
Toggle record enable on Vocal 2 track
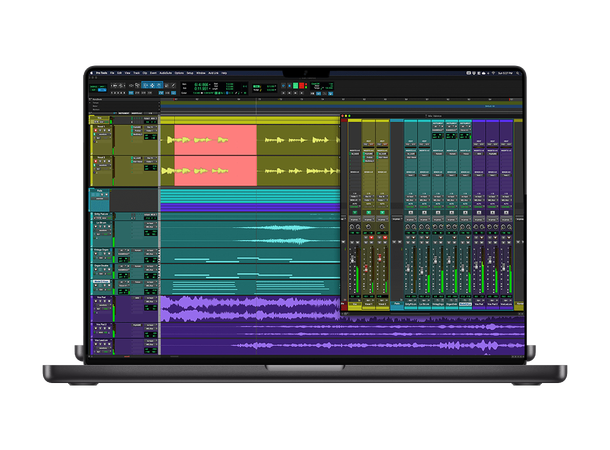(96, 161)
